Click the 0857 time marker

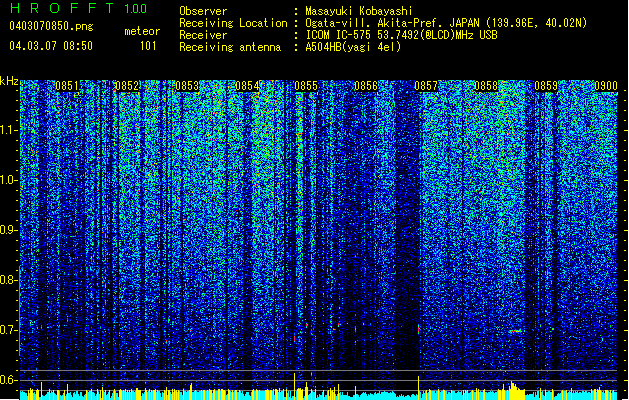click(426, 86)
